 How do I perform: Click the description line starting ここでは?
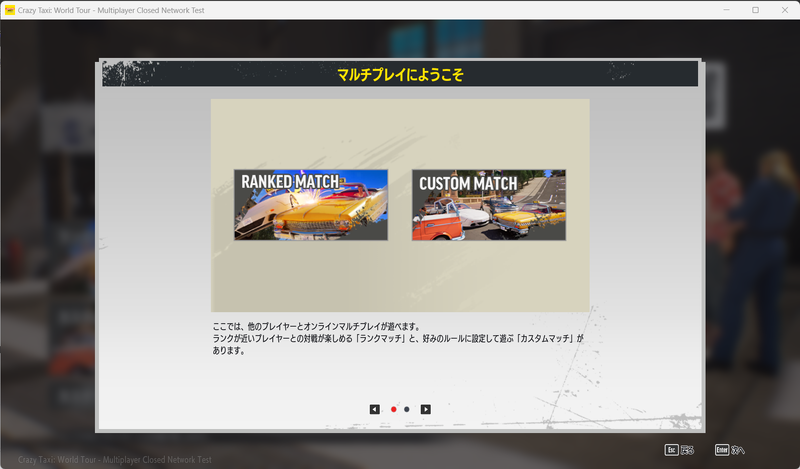coord(316,326)
